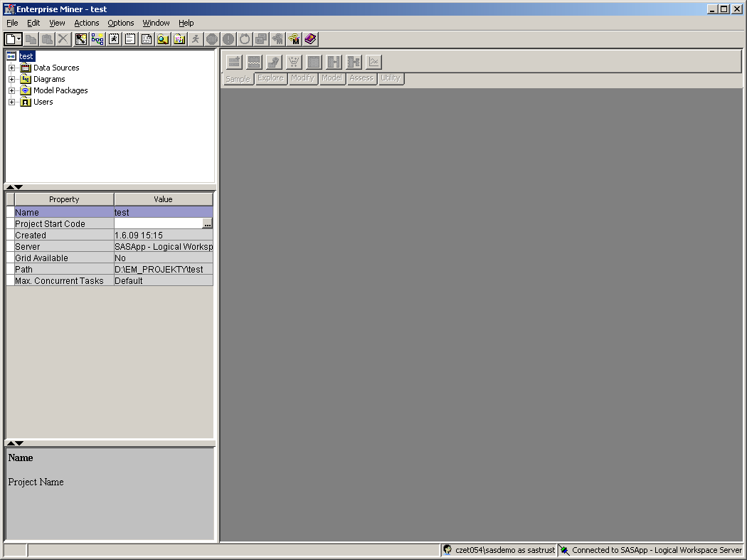Click the connection plug icon in status bar
Screen dimensions: 747x560
point(564,550)
